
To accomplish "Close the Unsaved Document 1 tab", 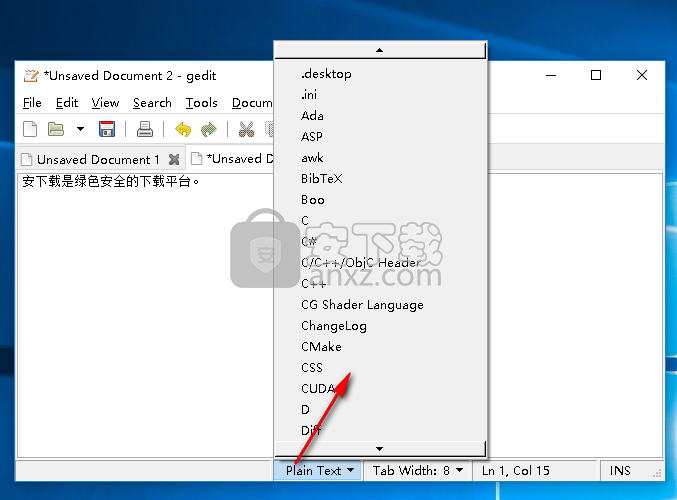I will click(x=174, y=159).
